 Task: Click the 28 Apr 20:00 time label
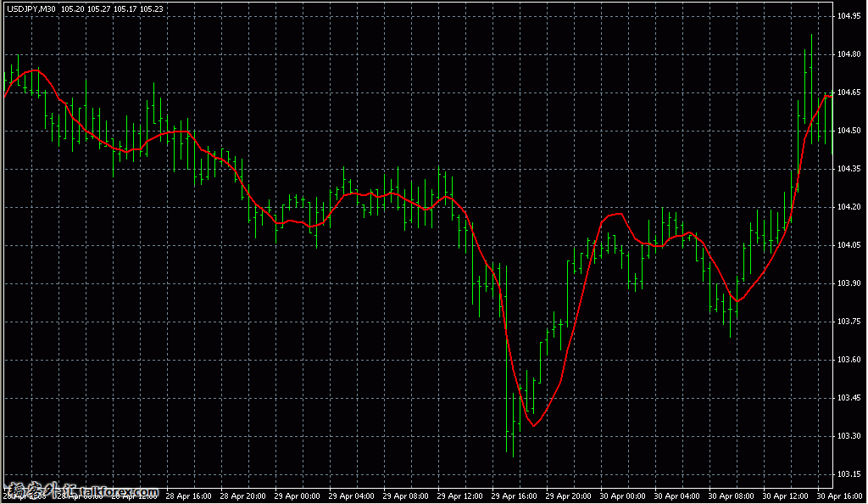[x=243, y=496]
